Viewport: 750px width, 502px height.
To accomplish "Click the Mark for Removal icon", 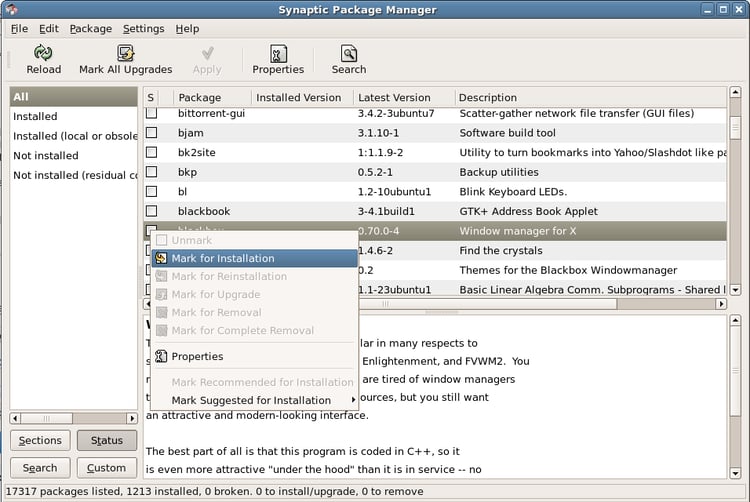I will pos(162,313).
